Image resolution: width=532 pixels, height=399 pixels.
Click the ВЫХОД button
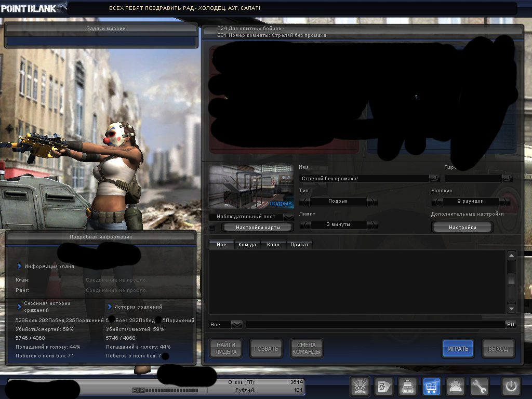click(498, 349)
